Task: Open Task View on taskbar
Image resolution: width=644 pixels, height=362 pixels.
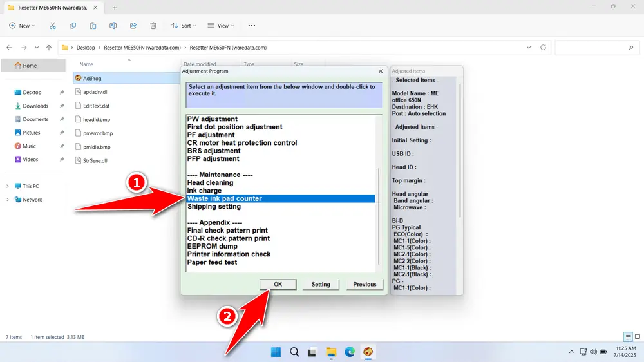Action: pyautogui.click(x=312, y=352)
